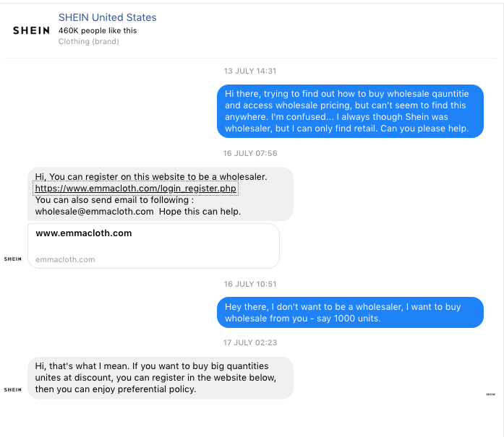Image resolution: width=504 pixels, height=437 pixels.
Task: Click the SHEIN avatar beside the last reply
Action: coord(13,389)
